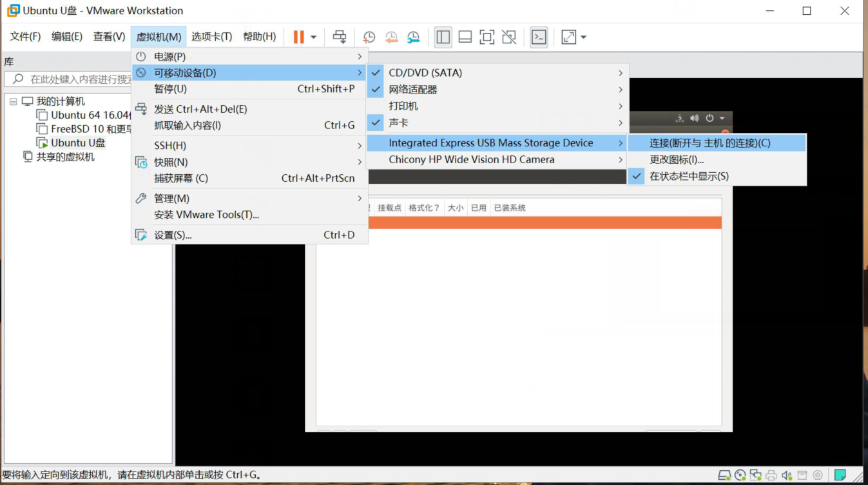Select 更改图标(I)... menu entry
This screenshot has width=868, height=485.
(717, 159)
